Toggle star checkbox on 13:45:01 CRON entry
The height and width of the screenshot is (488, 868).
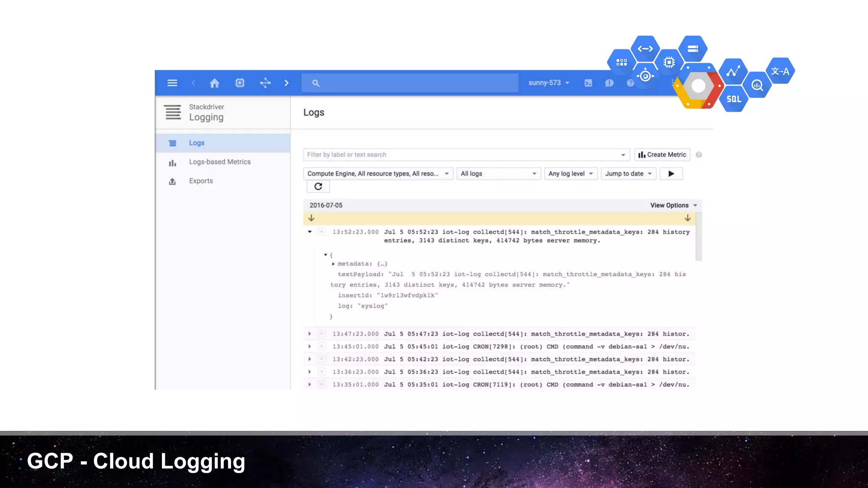[x=322, y=347]
